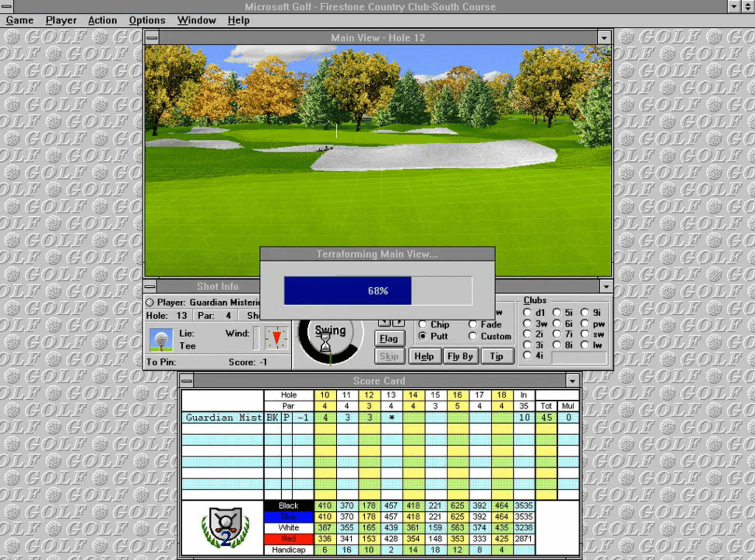Aim left with the arrow button above Flag
The height and width of the screenshot is (560, 755).
[x=384, y=323]
